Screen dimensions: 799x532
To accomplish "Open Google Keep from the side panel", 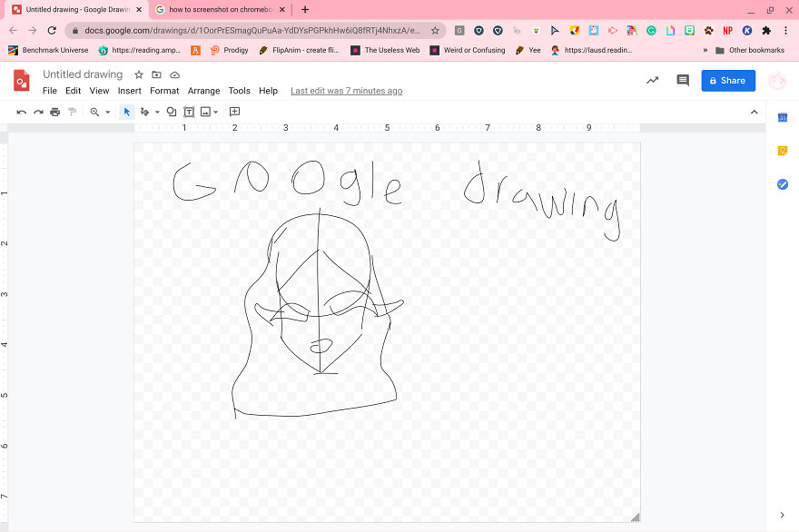I will (x=783, y=151).
